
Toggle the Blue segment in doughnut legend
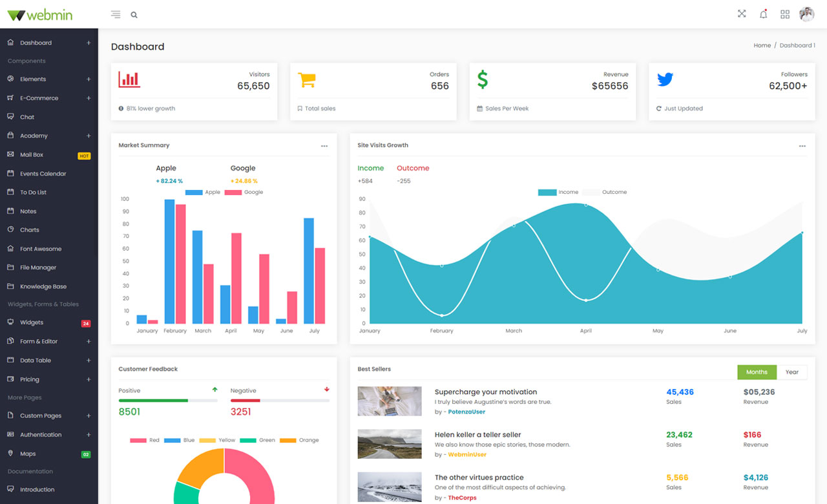click(180, 440)
